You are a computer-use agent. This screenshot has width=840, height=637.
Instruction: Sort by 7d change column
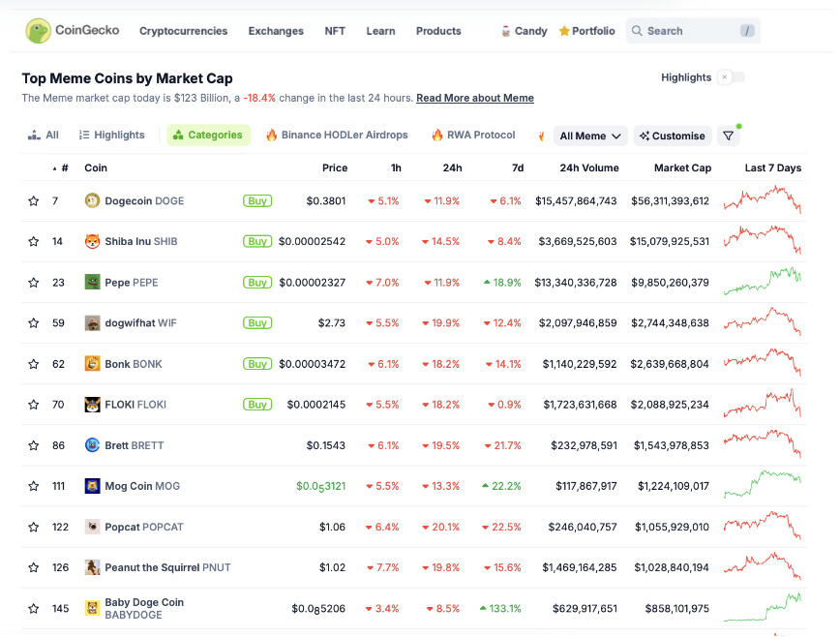(x=518, y=167)
